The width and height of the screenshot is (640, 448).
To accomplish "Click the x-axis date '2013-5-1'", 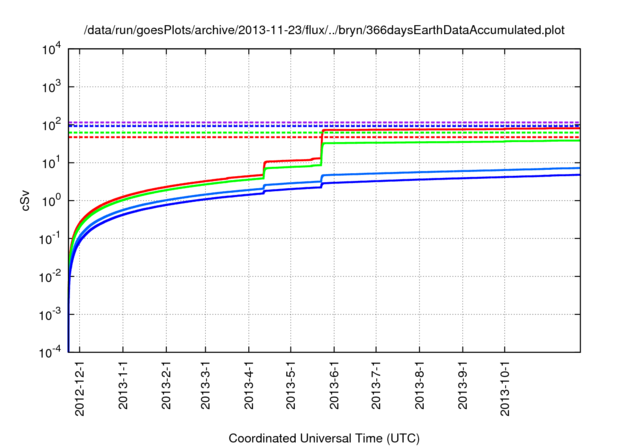I will 291,385.
